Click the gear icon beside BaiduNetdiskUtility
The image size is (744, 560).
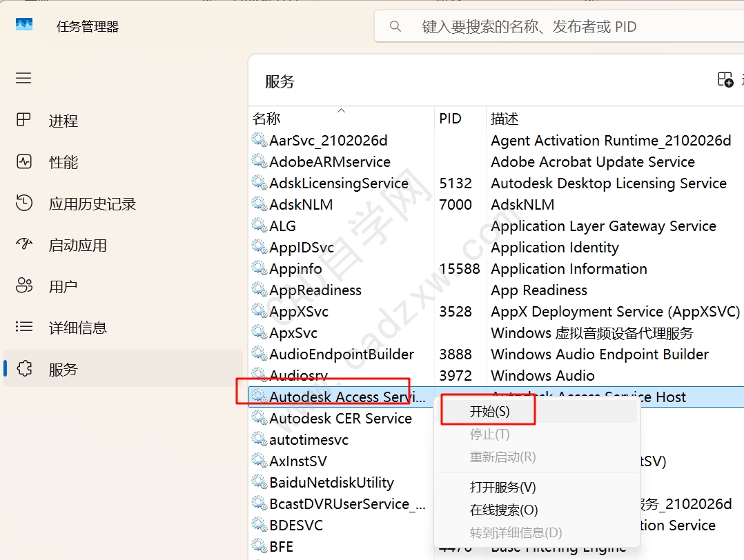pyautogui.click(x=259, y=482)
